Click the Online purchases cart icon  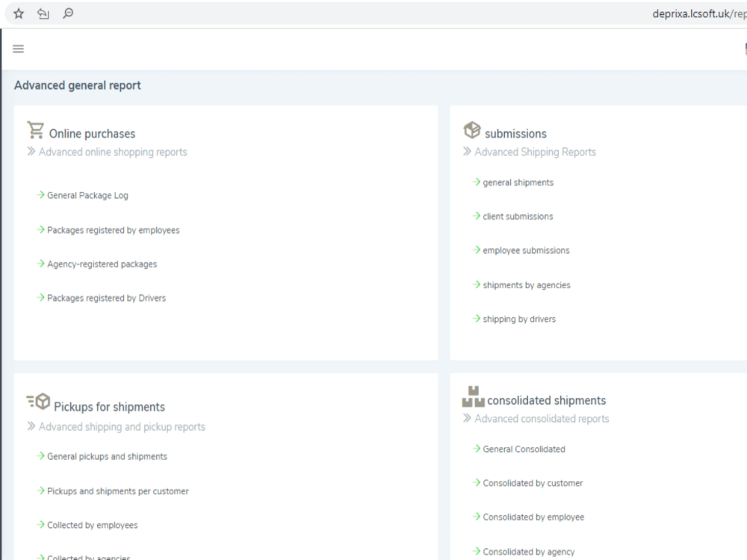point(36,130)
